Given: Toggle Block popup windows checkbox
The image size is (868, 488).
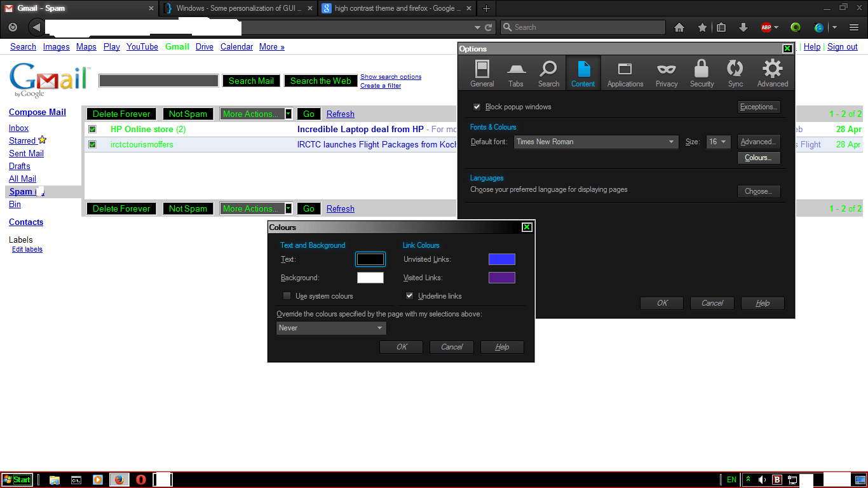Looking at the screenshot, I should coord(477,107).
